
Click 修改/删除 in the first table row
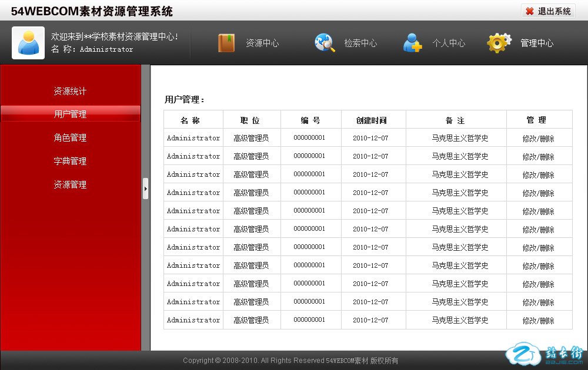(x=539, y=139)
